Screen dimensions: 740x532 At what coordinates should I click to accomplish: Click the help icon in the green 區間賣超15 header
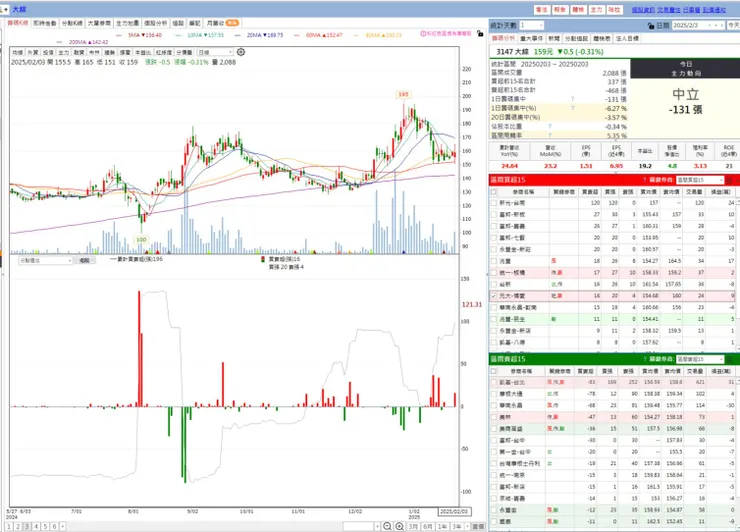click(x=644, y=359)
